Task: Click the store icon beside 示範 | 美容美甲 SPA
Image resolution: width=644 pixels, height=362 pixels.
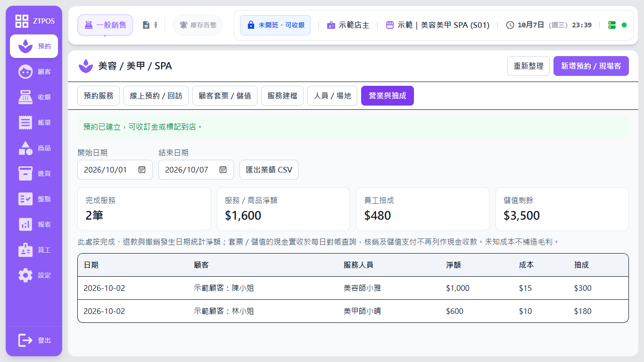Action: pyautogui.click(x=390, y=25)
